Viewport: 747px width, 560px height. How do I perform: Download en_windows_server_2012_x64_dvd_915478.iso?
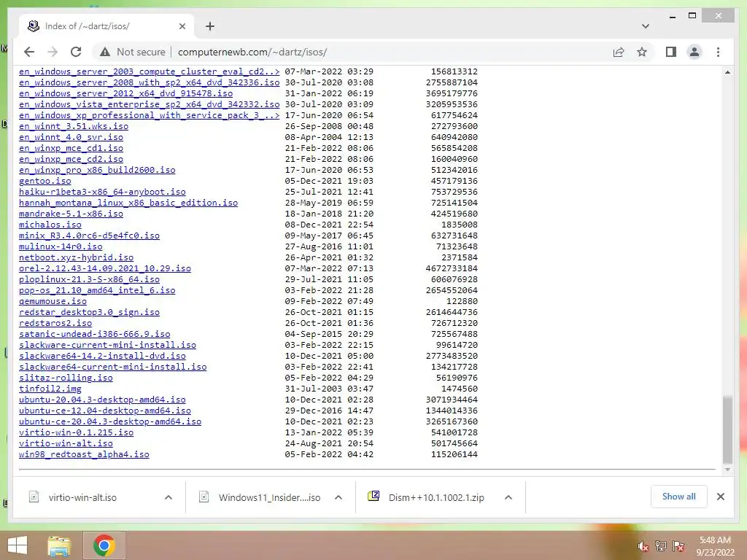coord(125,93)
